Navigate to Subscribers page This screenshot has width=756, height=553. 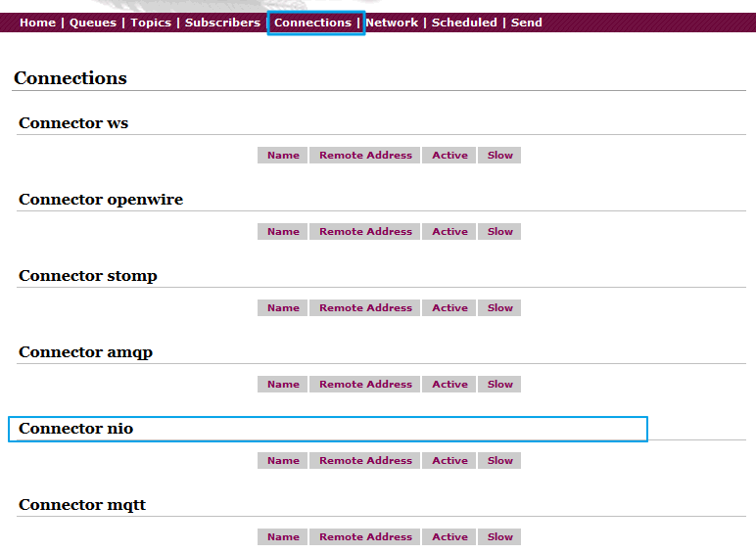(222, 23)
